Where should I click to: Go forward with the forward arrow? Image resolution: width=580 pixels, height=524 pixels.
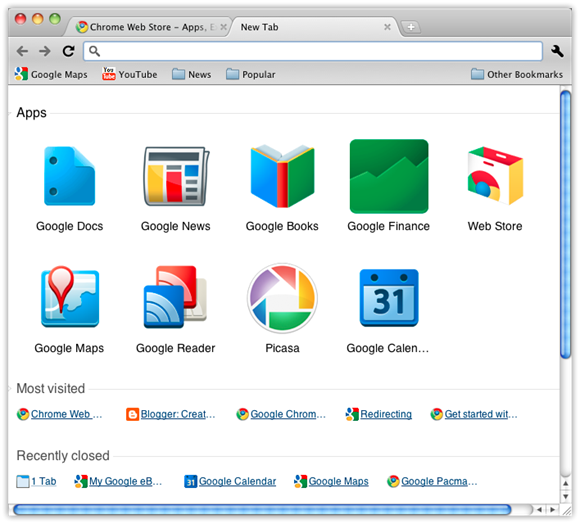point(45,51)
